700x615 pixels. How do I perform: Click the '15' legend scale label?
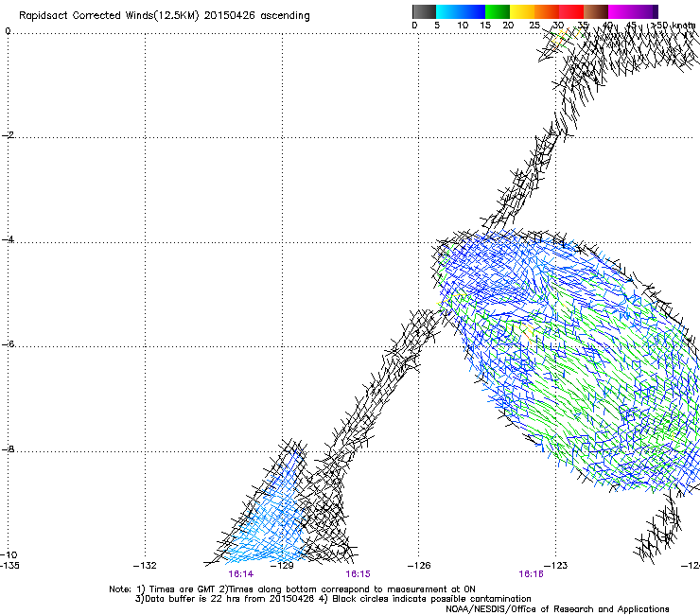pyautogui.click(x=485, y=26)
